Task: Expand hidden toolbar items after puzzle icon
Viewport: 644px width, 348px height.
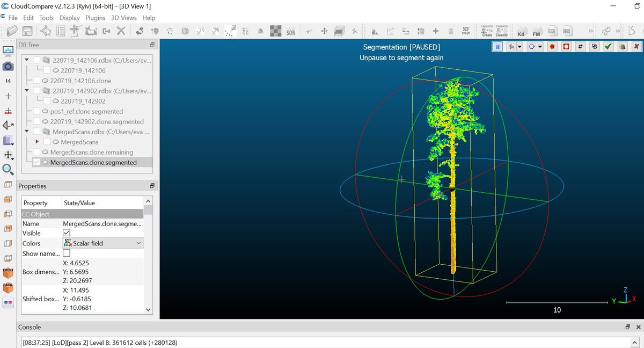Action: (x=618, y=31)
